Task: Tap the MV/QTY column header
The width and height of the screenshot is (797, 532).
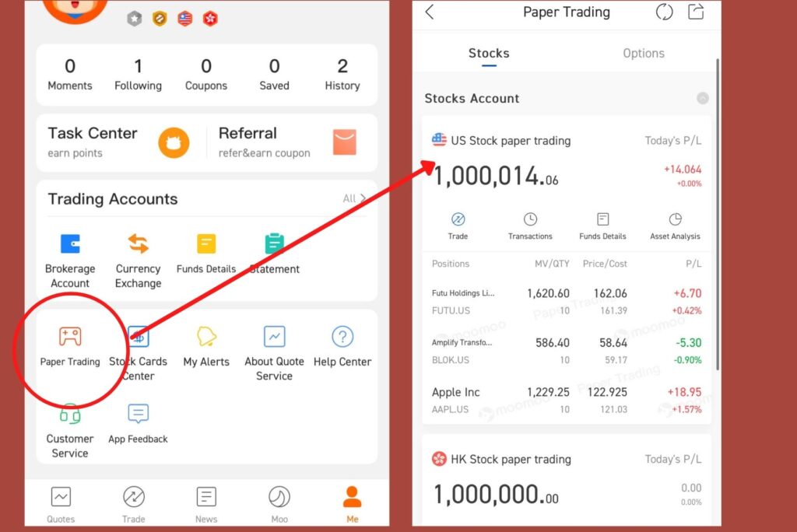Action: (x=552, y=264)
